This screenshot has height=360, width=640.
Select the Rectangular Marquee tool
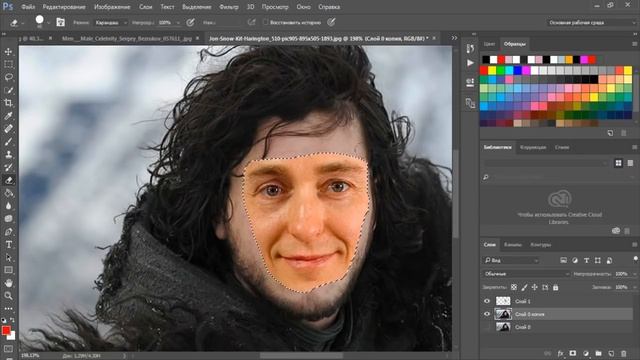(9, 64)
